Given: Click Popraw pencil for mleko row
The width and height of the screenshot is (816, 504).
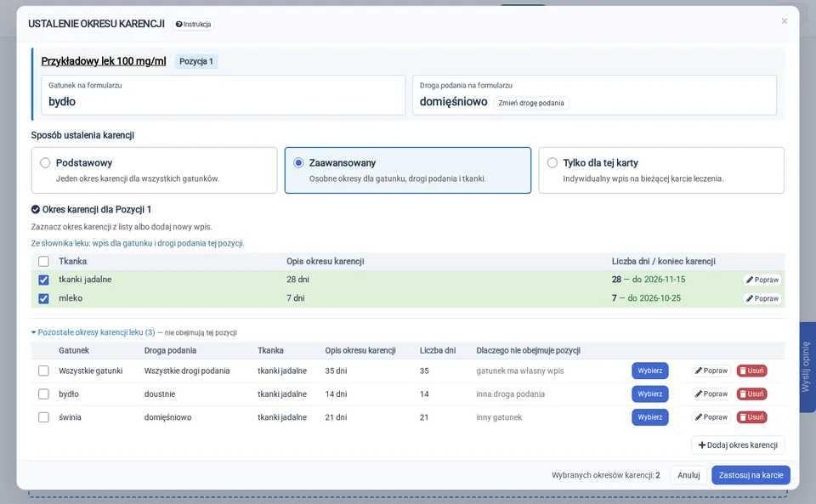Looking at the screenshot, I should pos(762,298).
